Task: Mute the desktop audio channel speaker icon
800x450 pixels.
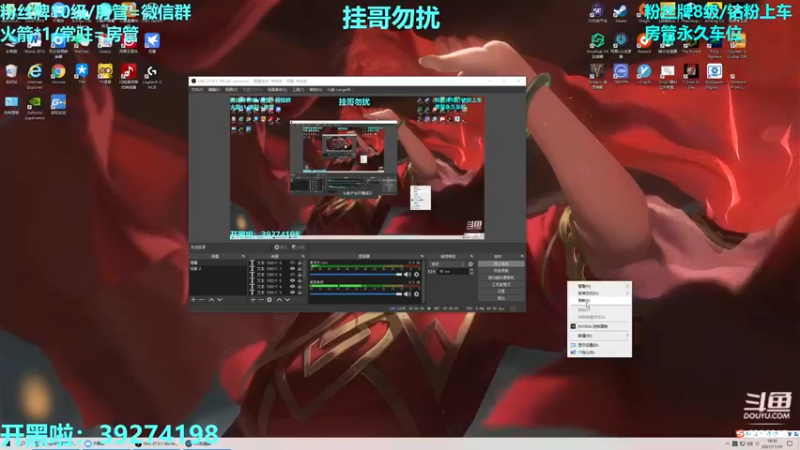Action: pyautogui.click(x=407, y=294)
